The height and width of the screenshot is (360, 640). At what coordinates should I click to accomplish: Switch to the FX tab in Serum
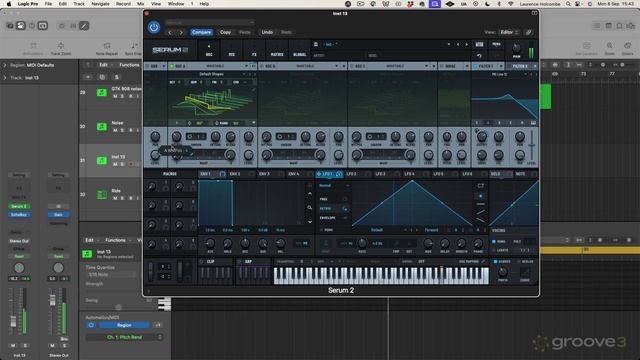254,51
